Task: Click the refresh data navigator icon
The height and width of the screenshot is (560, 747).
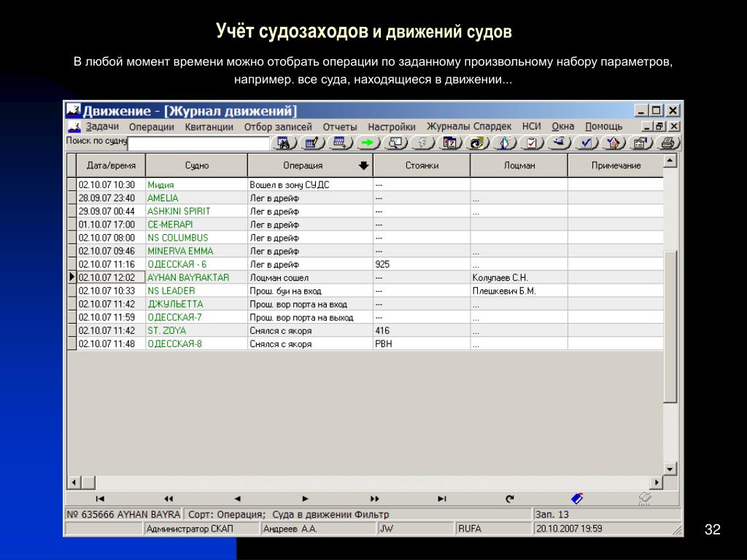Action: [x=510, y=499]
